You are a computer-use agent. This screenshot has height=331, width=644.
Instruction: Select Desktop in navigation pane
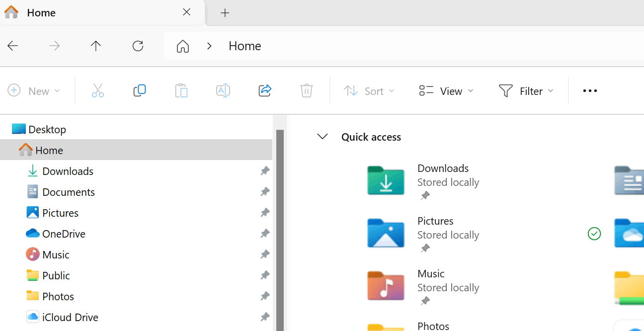tap(47, 129)
